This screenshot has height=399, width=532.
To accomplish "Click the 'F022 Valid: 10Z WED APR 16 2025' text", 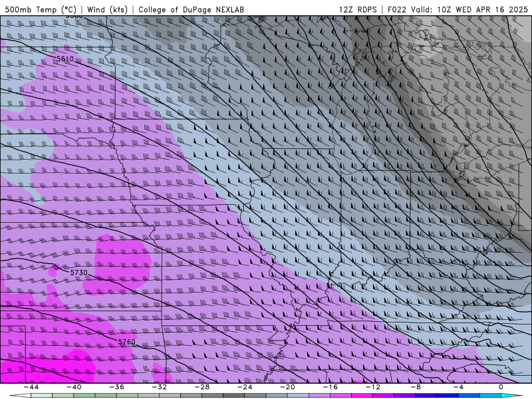I will [458, 9].
